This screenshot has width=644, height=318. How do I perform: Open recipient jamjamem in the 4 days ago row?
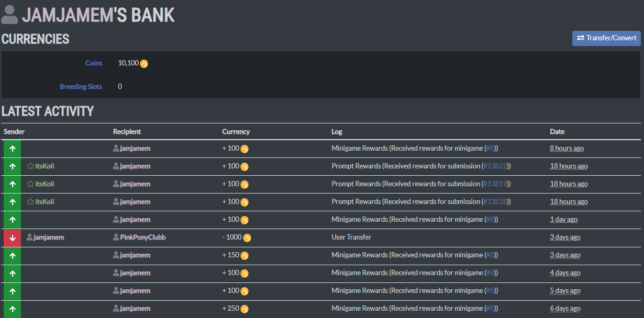(x=135, y=273)
